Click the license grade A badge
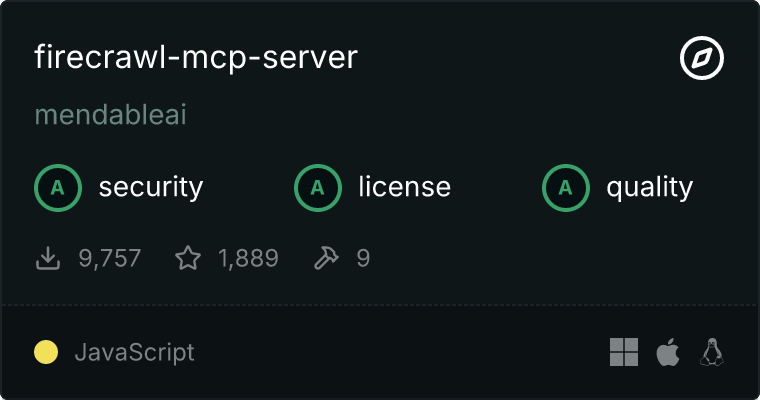Viewport: 760px width, 400px height. (318, 188)
